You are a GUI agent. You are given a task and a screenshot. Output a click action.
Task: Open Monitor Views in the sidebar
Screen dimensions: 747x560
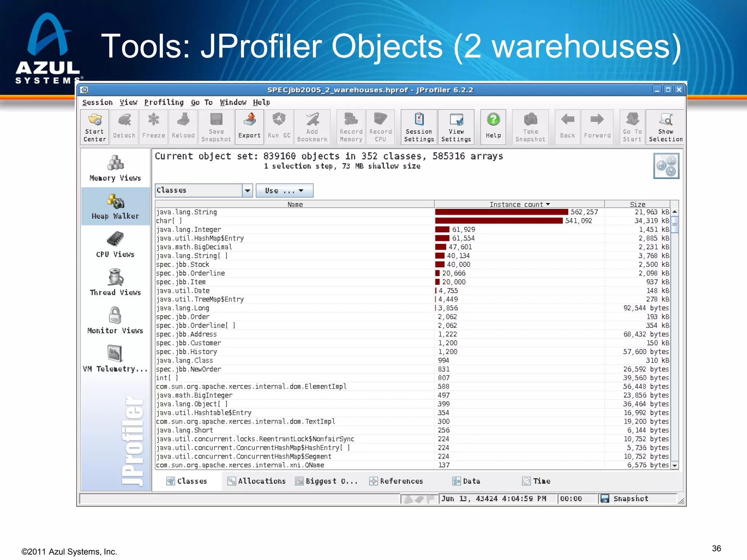[x=115, y=321]
